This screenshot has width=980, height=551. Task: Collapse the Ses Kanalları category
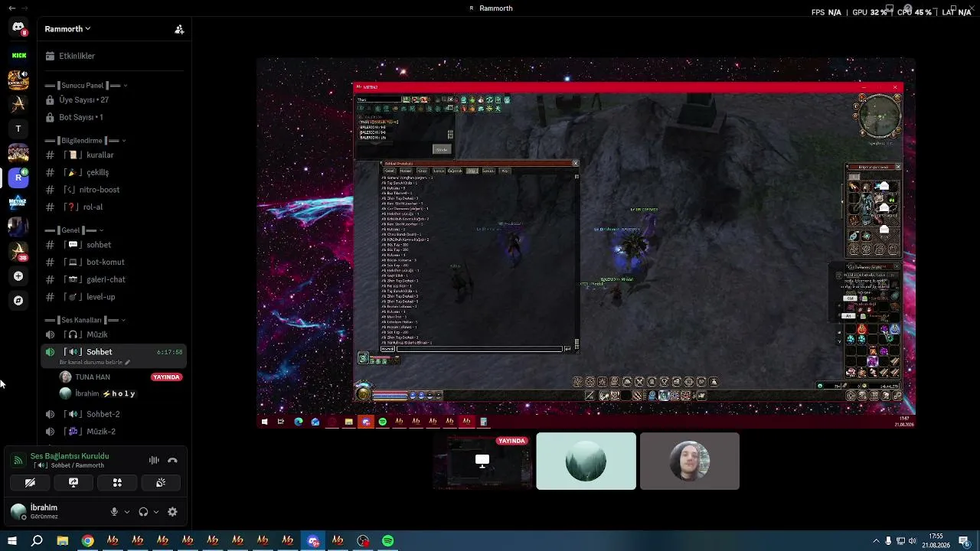[x=84, y=320]
